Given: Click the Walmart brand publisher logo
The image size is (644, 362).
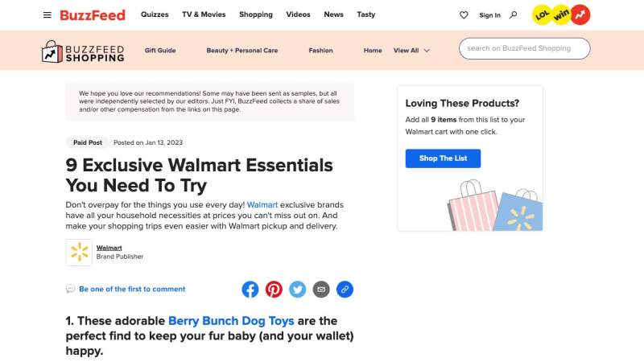Looking at the screenshot, I should point(79,253).
